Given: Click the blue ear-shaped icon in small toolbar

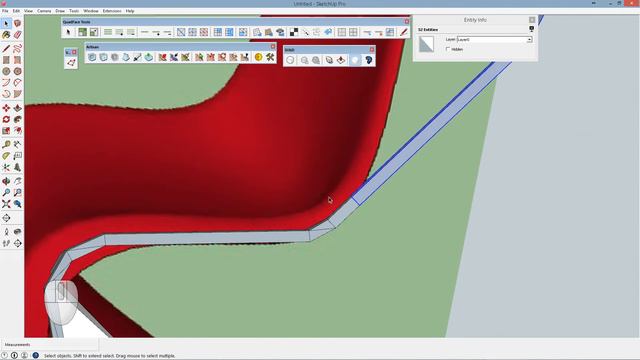Looking at the screenshot, I should (x=368, y=60).
